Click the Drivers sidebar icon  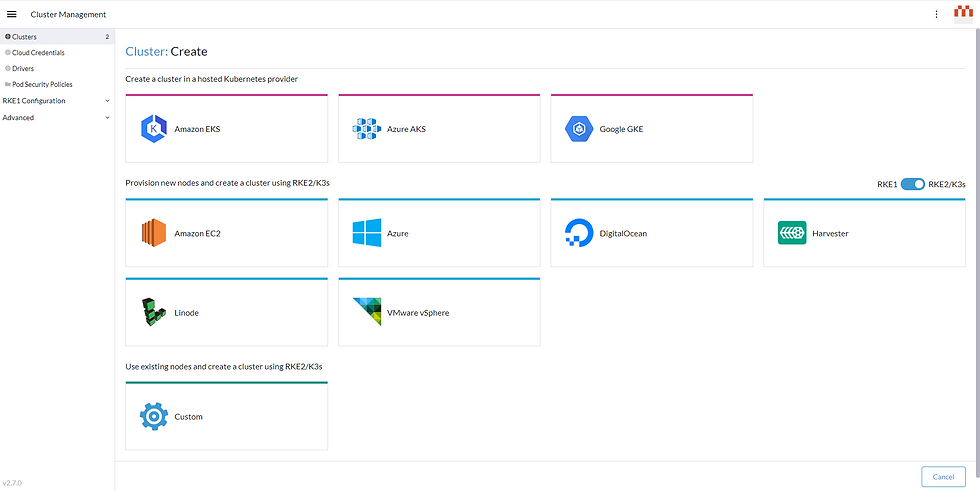pos(8,69)
